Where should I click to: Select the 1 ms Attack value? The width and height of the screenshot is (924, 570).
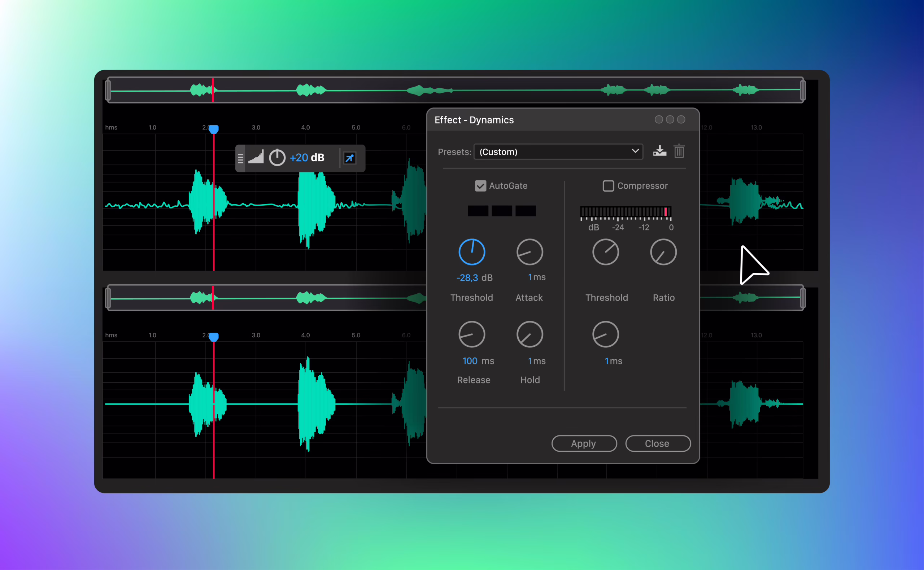[x=537, y=277]
